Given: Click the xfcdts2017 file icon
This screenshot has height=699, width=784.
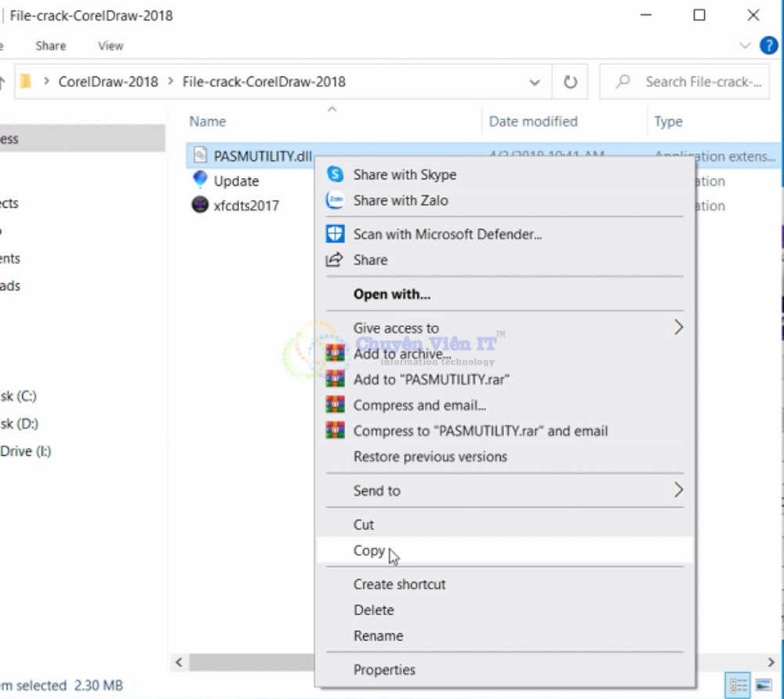Looking at the screenshot, I should click(x=201, y=206).
